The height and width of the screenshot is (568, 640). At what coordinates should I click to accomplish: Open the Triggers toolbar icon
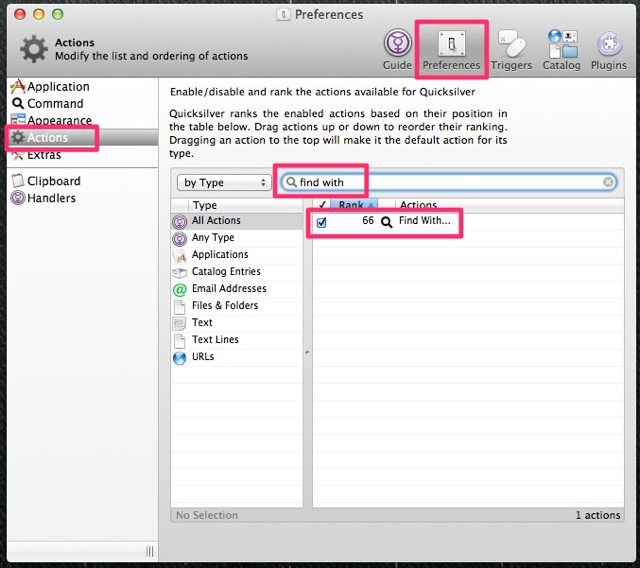click(511, 49)
